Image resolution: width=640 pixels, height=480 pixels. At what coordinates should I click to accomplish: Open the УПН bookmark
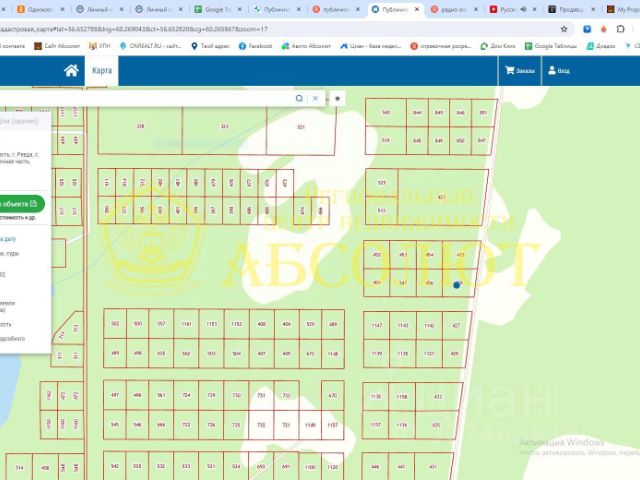point(100,46)
